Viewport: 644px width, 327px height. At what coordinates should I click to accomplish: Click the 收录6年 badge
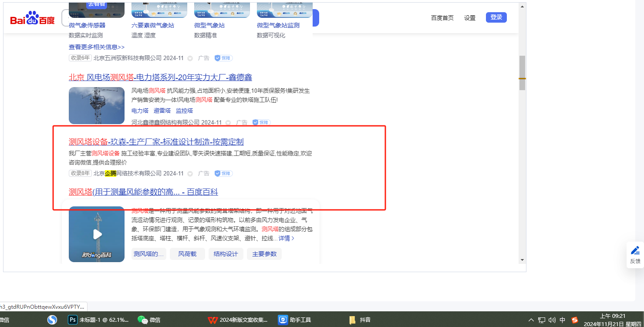click(80, 58)
